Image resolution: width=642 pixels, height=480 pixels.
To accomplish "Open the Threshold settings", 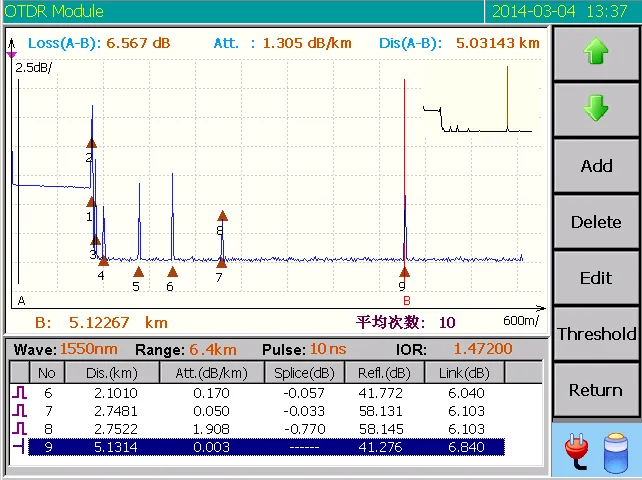I will (596, 334).
